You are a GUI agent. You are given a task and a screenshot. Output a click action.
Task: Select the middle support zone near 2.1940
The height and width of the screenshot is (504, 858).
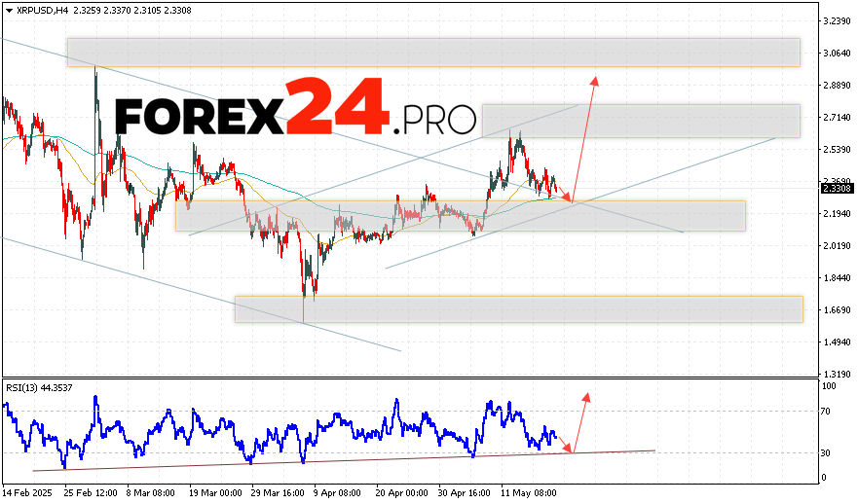[460, 216]
